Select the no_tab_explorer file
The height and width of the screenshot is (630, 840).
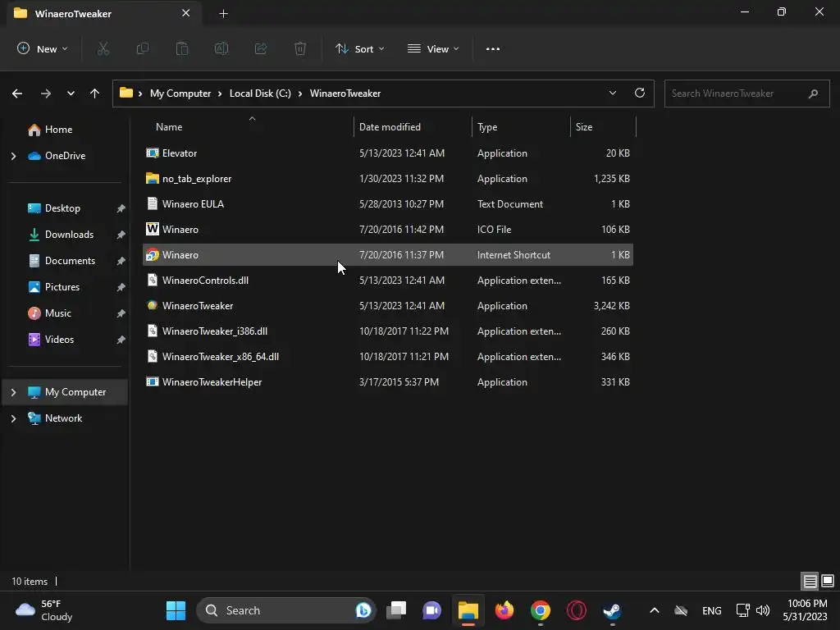[388, 178]
